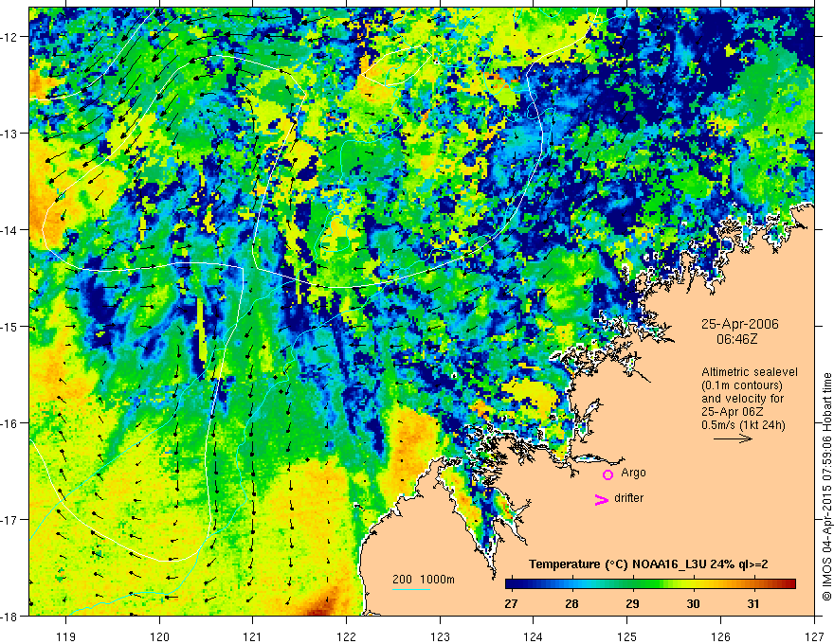Click the 'Temperature (°C) NOAA16_L3U 24% ql>=2' title
This screenshot has height=644, width=834.
tap(648, 564)
